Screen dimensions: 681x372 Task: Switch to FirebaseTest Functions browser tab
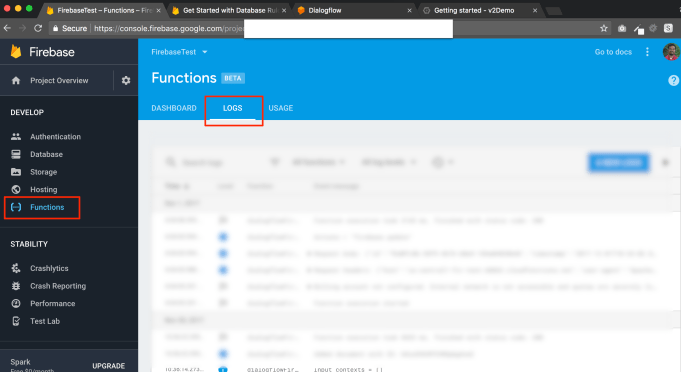tap(103, 10)
